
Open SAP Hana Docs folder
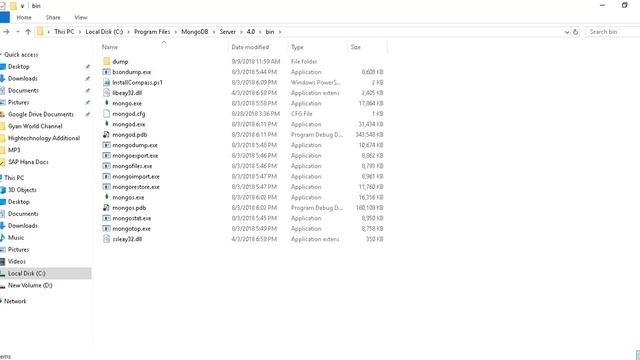[x=28, y=162]
